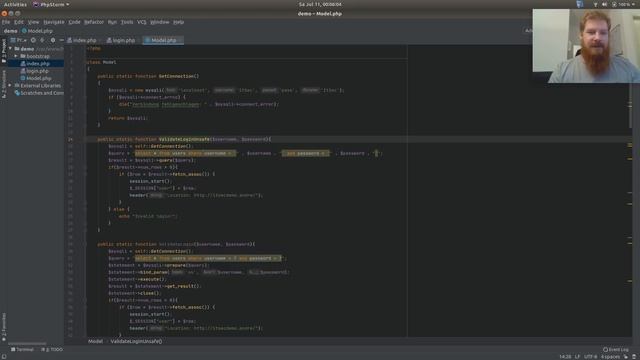Select the Model.php editor tab

coord(162,40)
